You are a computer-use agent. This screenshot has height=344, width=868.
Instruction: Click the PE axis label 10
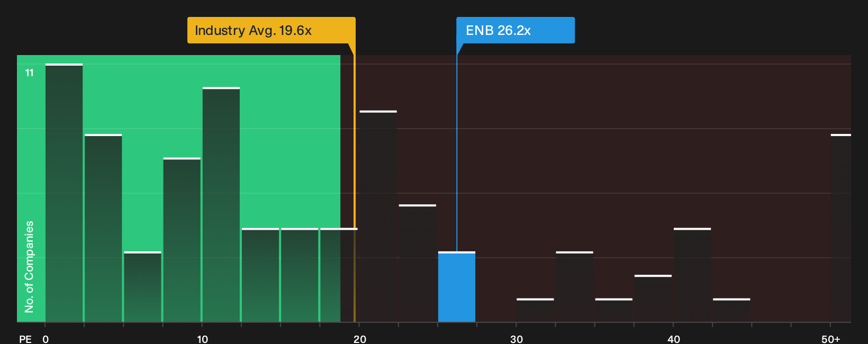(x=202, y=339)
